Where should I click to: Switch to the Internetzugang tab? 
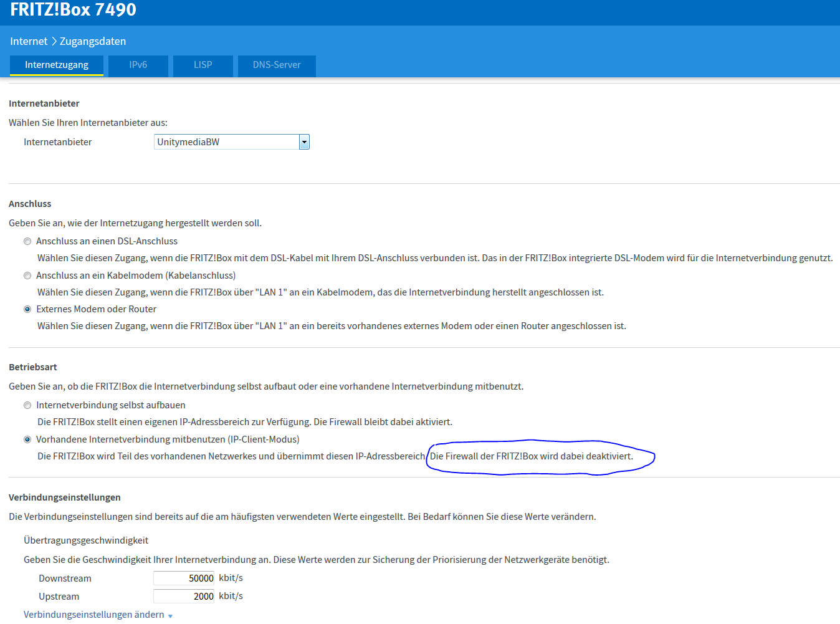(57, 65)
